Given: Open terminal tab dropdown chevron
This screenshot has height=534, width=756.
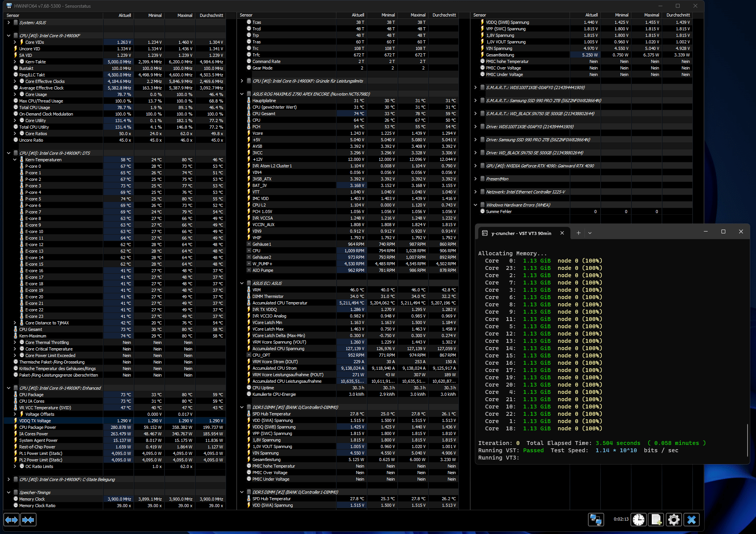Looking at the screenshot, I should [590, 233].
